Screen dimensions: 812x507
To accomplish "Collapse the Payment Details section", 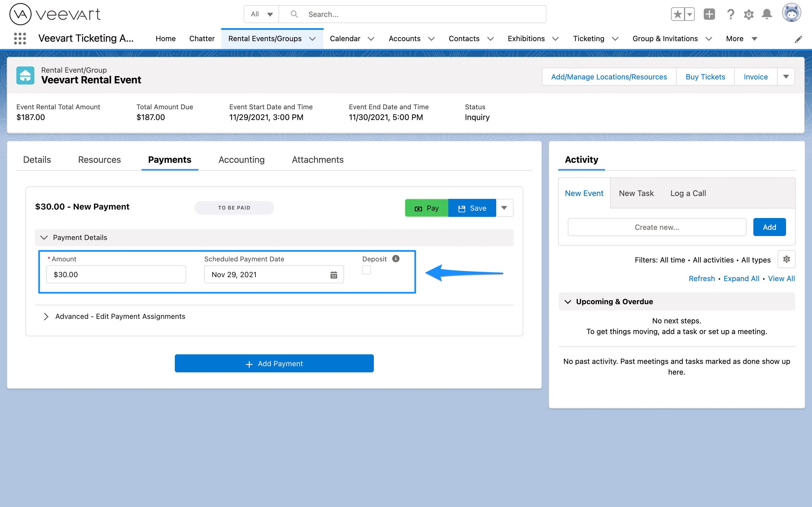I will click(x=44, y=237).
